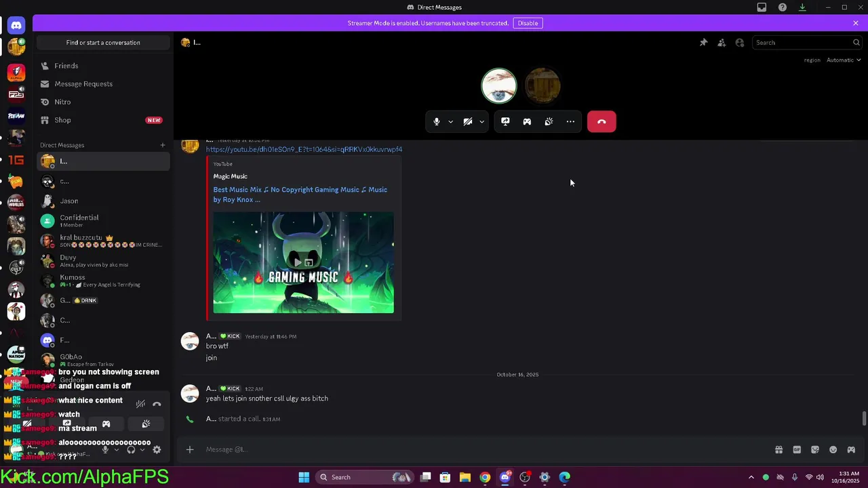Open kral buzzcutu conversation
The image size is (868, 488).
[103, 241]
